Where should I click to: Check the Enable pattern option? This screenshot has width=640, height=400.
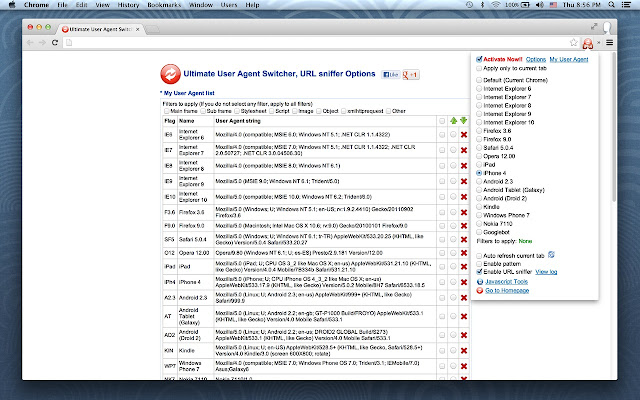click(x=479, y=264)
